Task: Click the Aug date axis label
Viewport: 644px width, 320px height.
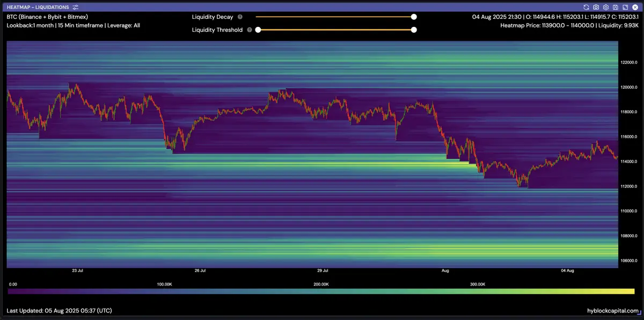Action: 445,271
